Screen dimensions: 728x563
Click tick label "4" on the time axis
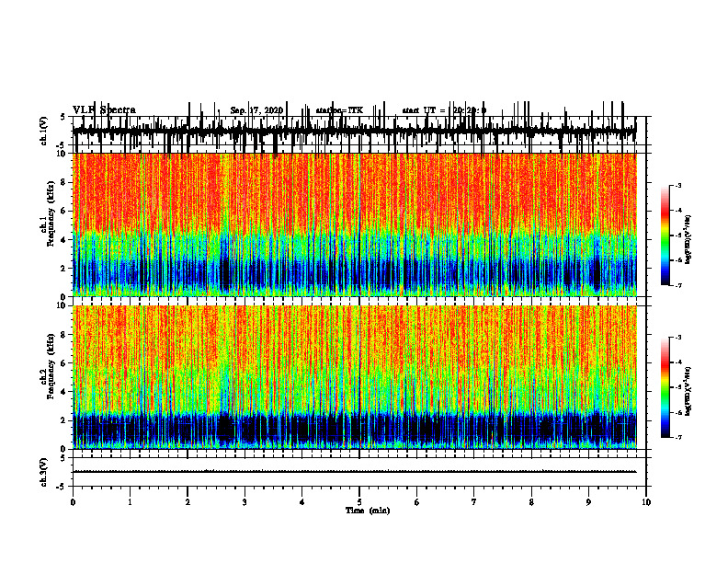302,502
